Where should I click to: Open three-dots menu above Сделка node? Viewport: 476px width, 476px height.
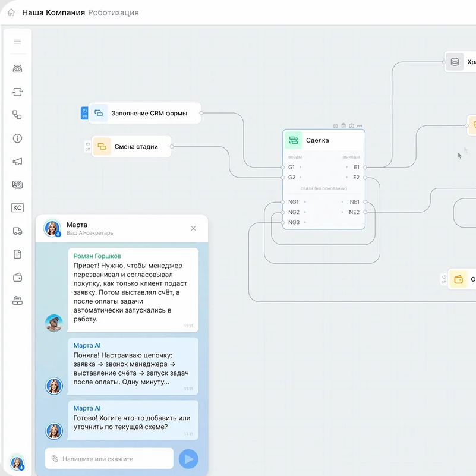click(360, 126)
